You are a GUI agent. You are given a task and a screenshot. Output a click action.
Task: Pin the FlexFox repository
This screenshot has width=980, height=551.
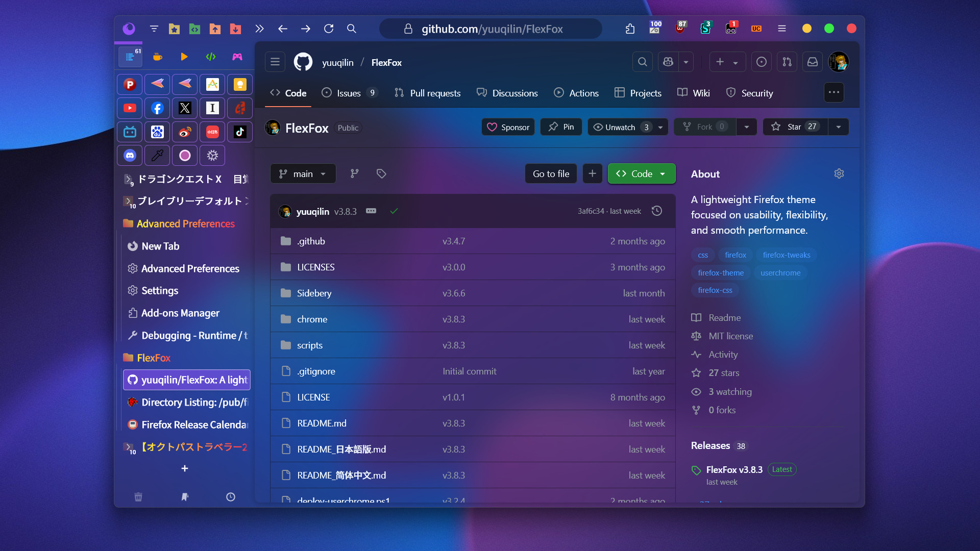point(561,127)
